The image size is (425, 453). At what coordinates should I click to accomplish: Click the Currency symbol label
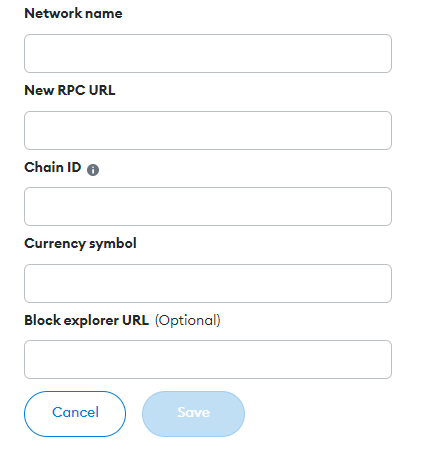pos(80,244)
